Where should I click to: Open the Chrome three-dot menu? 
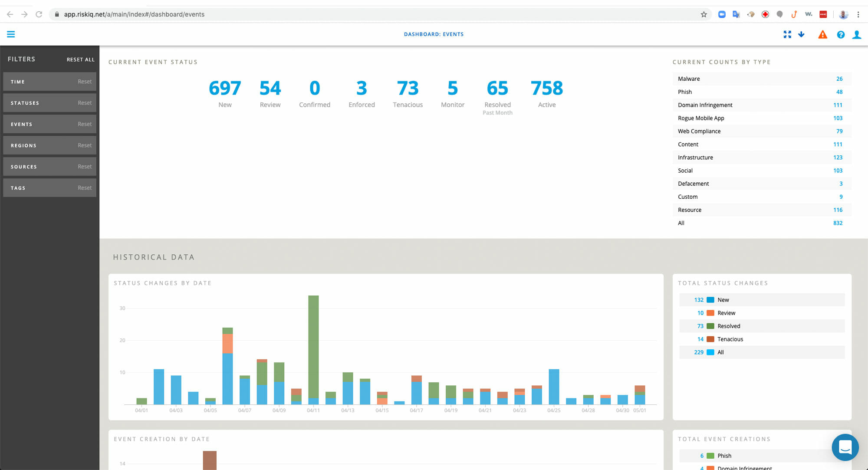coord(858,14)
